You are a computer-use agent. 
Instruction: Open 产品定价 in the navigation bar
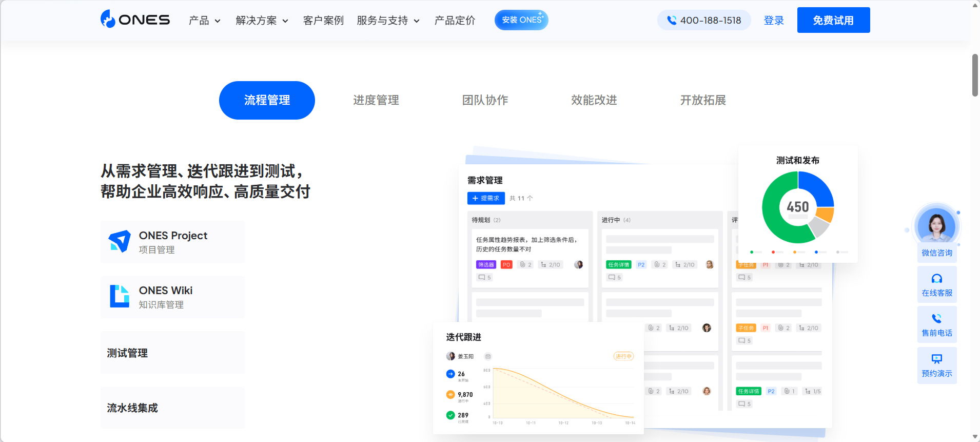[x=455, y=21]
